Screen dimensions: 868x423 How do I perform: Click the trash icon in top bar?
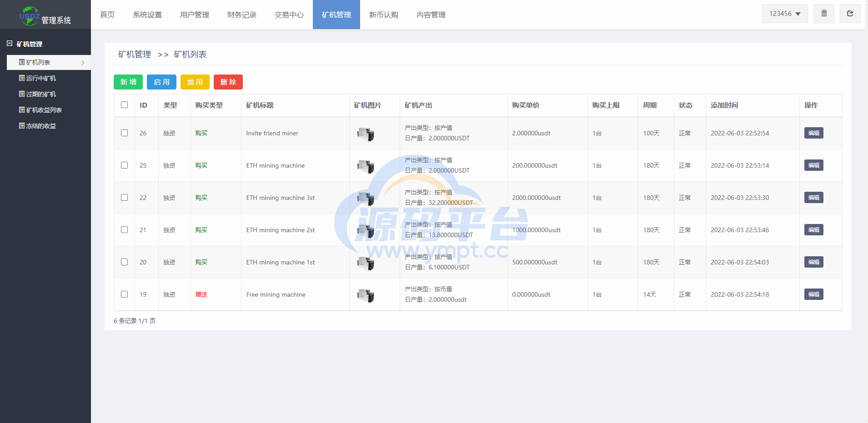824,14
